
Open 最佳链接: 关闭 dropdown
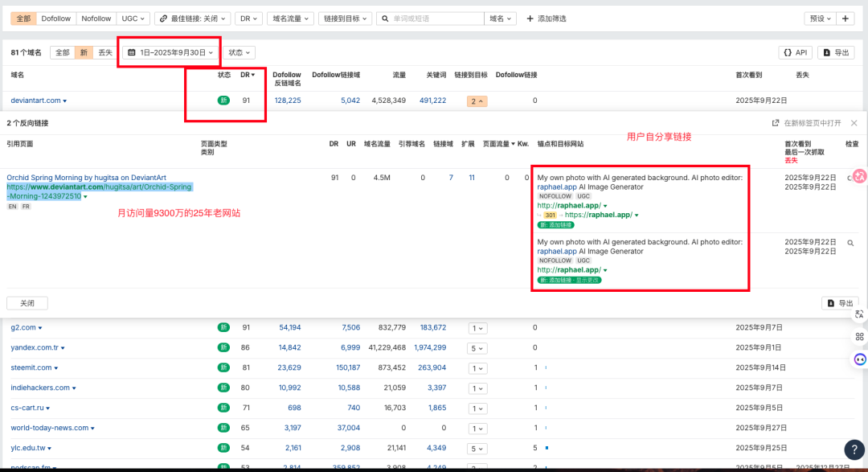click(x=193, y=18)
